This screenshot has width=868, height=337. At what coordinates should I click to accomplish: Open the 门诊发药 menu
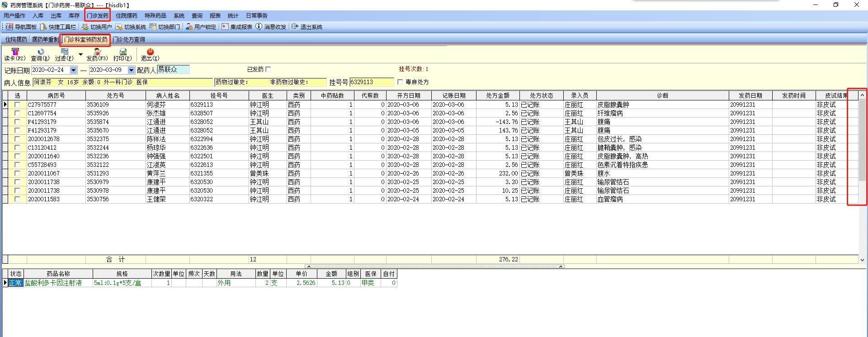coord(98,16)
